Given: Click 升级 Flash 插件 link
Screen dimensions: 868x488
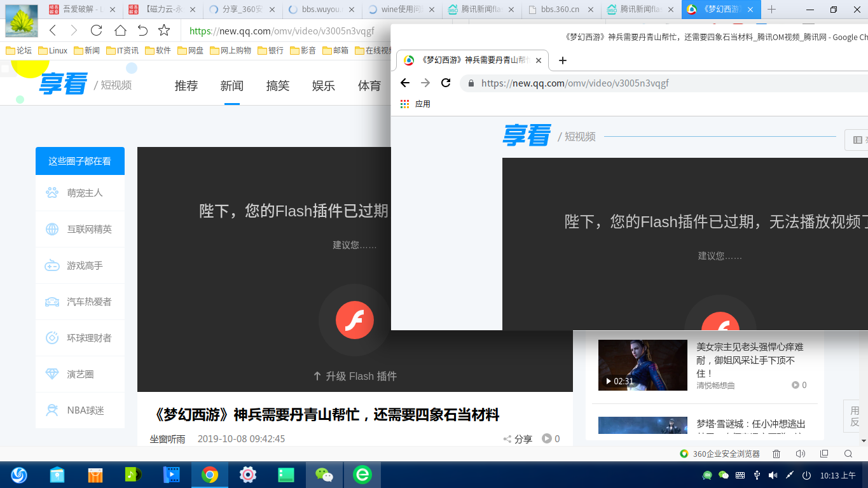Looking at the screenshot, I should (355, 376).
